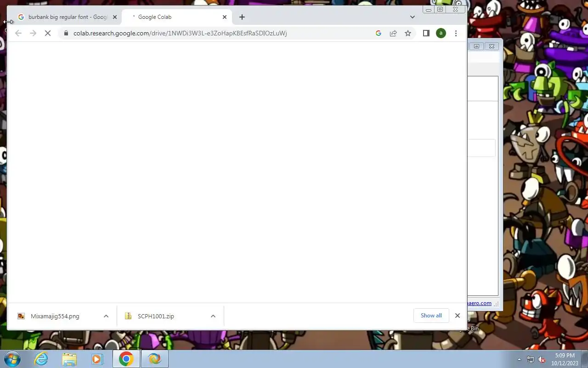This screenshot has height=368, width=588.
Task: Click the aero.com link in background window
Action: tap(480, 303)
